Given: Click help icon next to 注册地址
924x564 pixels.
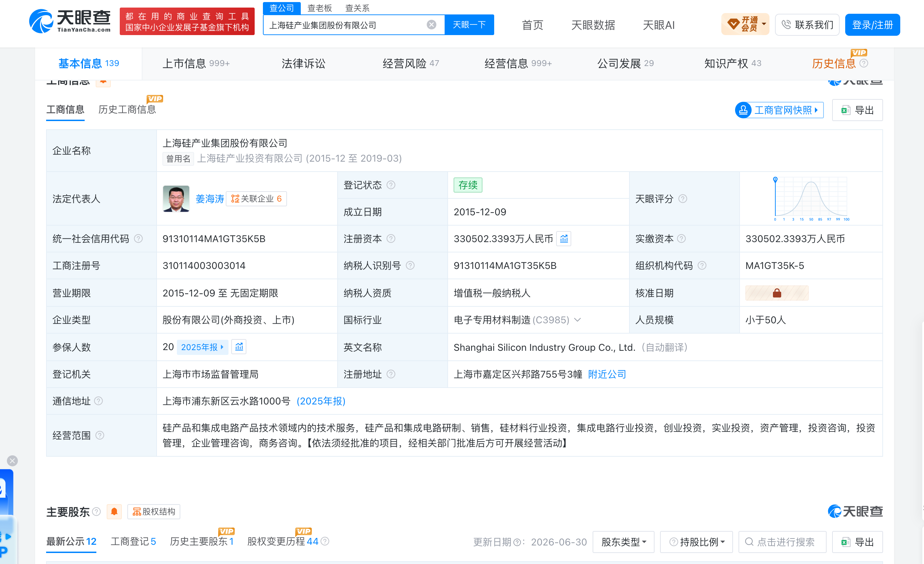Looking at the screenshot, I should (x=391, y=374).
